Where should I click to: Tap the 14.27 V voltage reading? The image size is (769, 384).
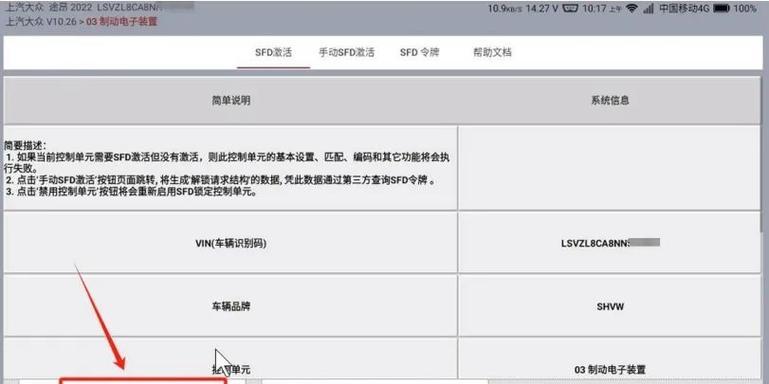pos(542,8)
